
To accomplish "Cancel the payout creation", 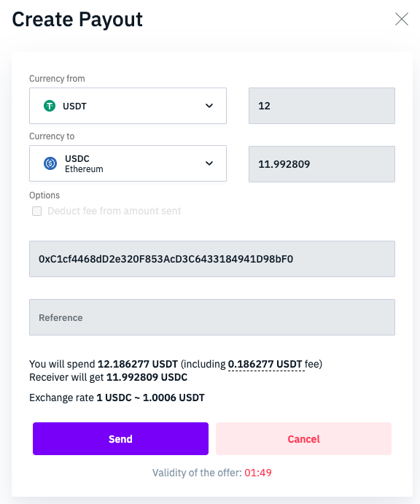I will (x=303, y=439).
